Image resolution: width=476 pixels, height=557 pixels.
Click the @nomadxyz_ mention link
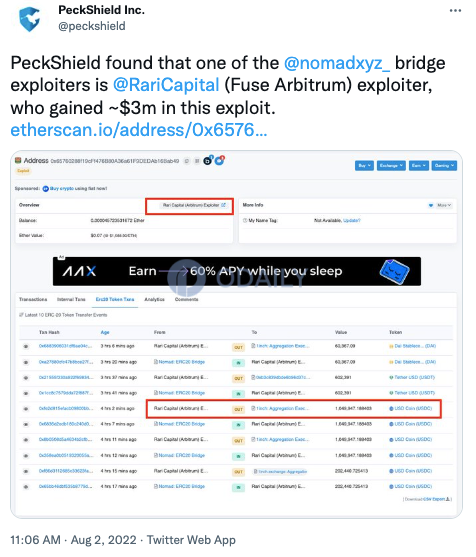[x=337, y=63]
